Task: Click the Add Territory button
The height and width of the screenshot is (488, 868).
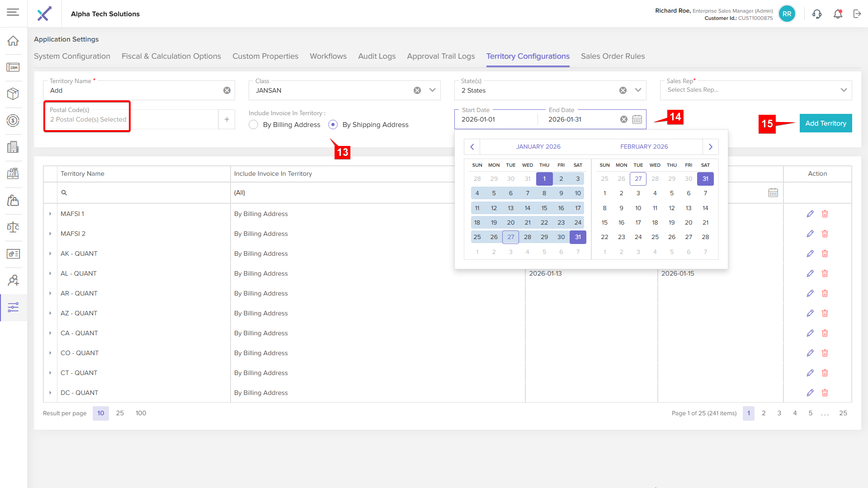Action: click(826, 123)
